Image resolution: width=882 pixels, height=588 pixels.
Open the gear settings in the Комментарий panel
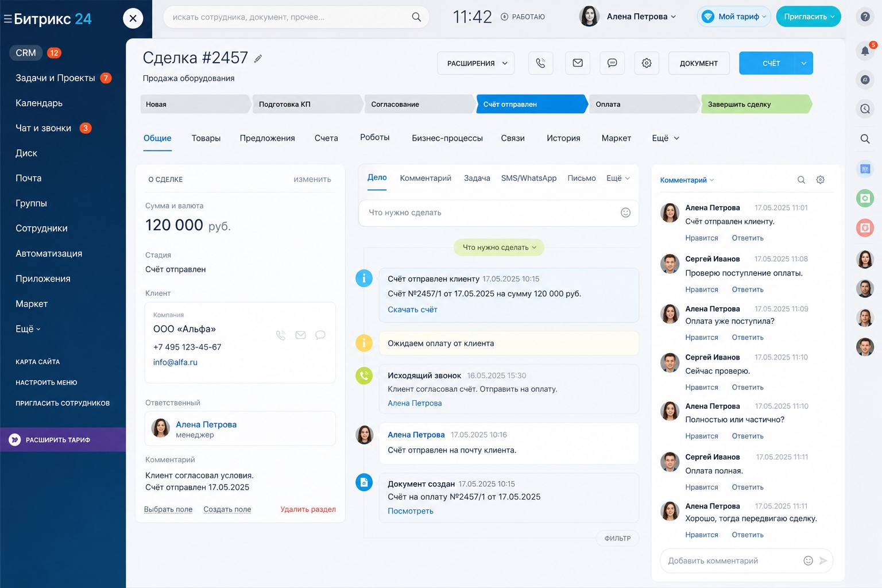(821, 180)
